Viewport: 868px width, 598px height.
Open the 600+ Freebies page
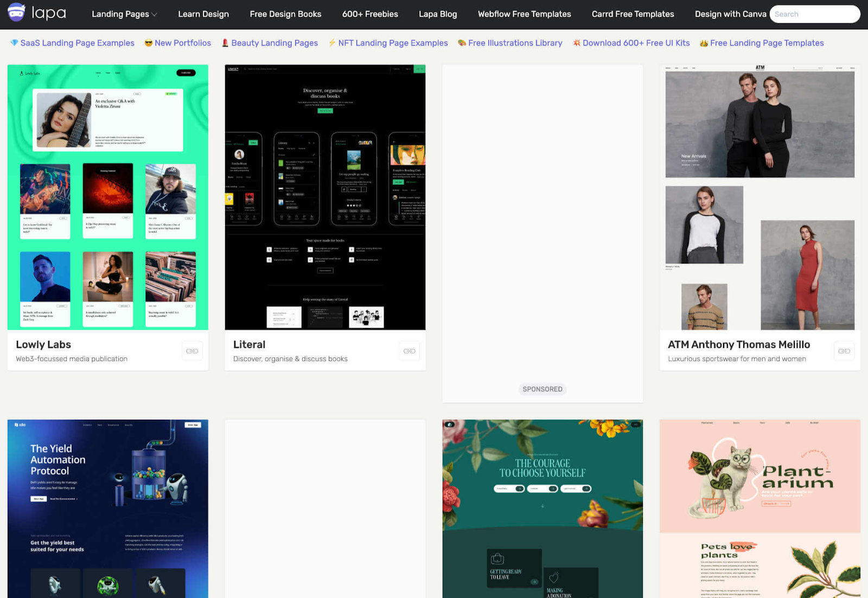coord(370,14)
